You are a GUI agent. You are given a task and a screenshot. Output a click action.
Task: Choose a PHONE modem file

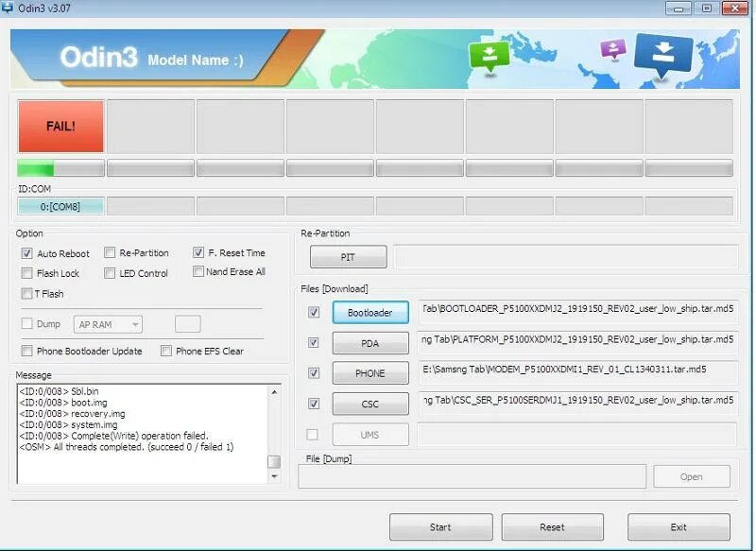370,373
